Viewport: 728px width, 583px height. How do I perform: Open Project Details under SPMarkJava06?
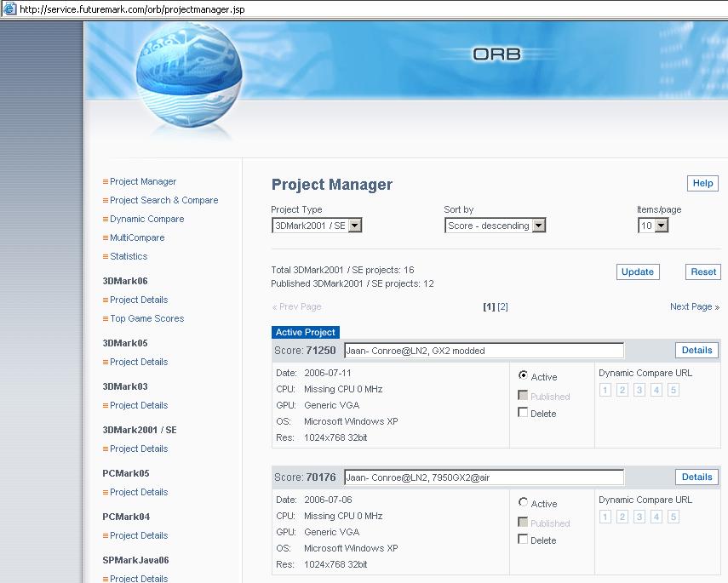pyautogui.click(x=139, y=579)
